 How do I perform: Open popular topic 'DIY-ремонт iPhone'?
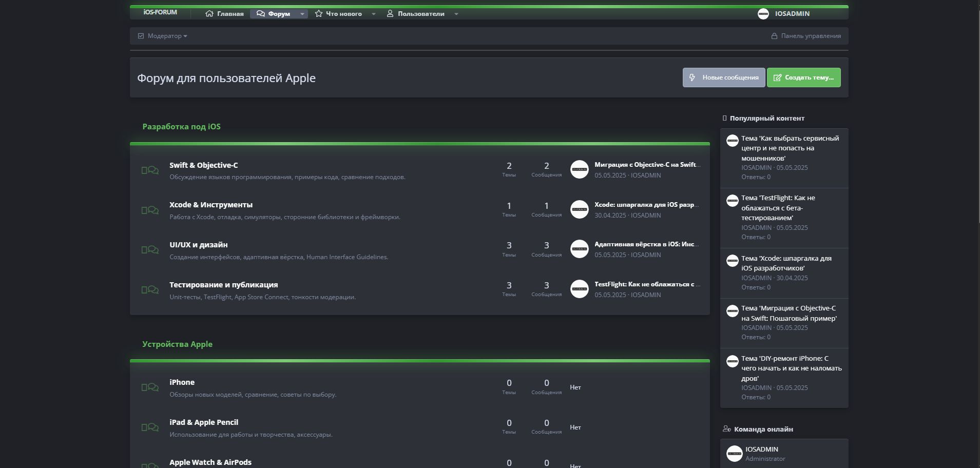click(792, 368)
